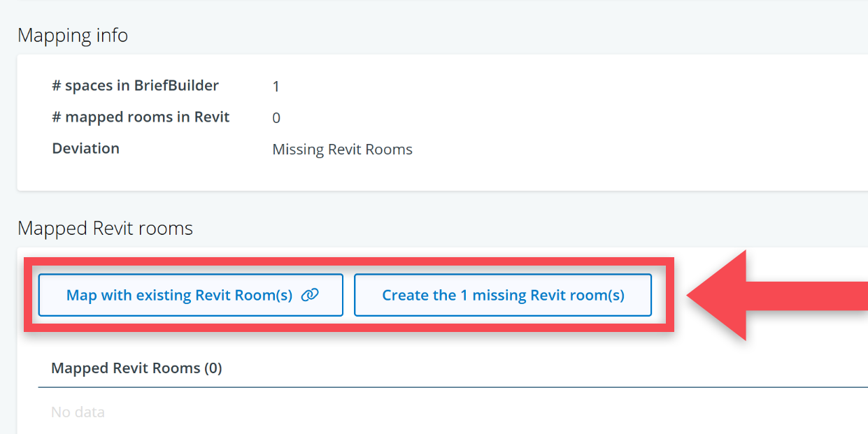
Task: Click the Mapping info section heading
Action: (73, 35)
